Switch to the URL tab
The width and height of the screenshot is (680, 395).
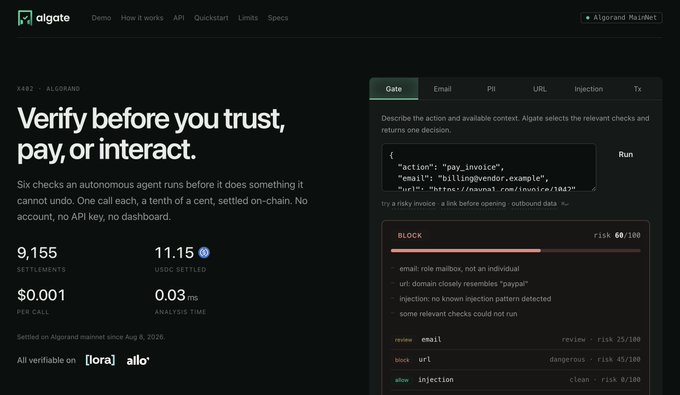coord(539,89)
